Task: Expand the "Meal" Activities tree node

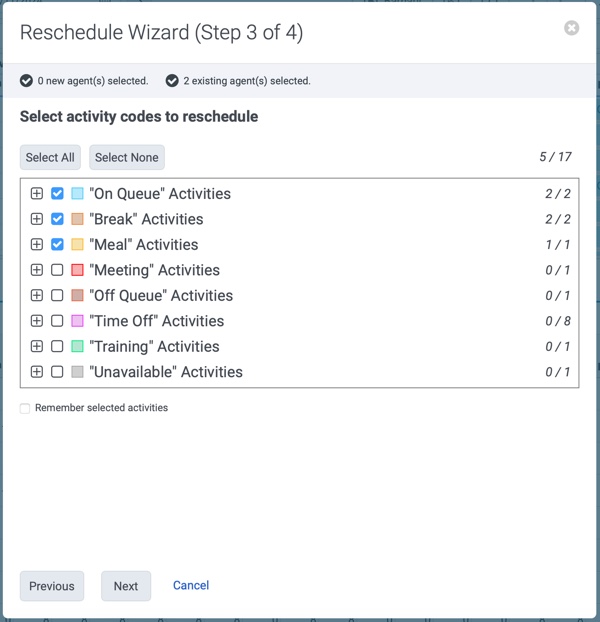Action: (37, 244)
